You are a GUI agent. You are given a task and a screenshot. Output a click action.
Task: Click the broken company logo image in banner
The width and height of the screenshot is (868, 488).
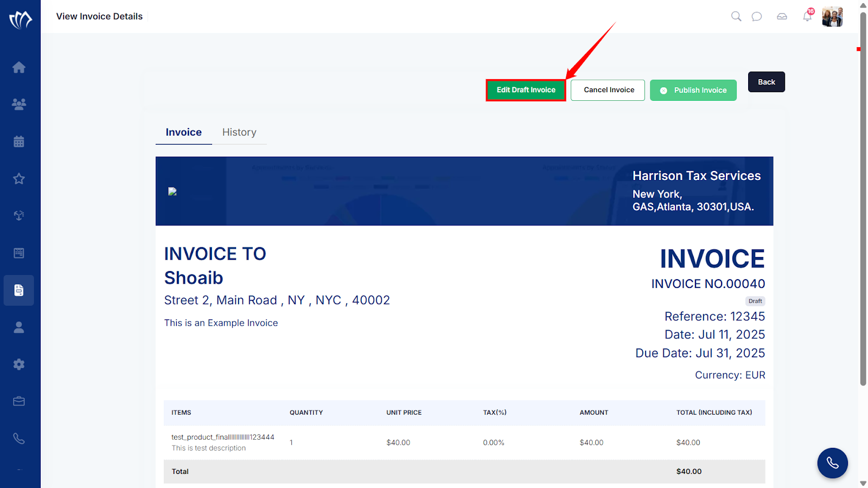pyautogui.click(x=173, y=191)
